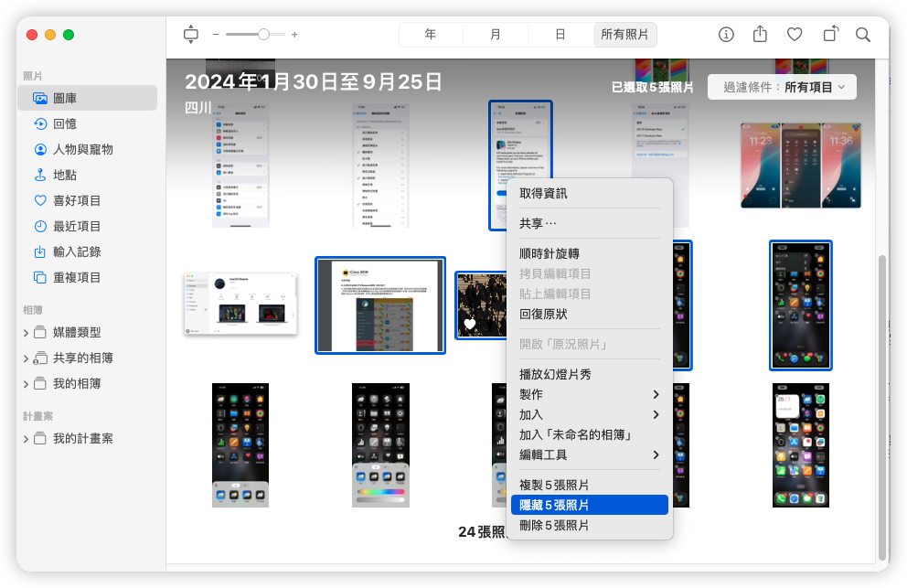907x588 pixels.
Task: Open the search magnifier icon
Action: [x=863, y=35]
